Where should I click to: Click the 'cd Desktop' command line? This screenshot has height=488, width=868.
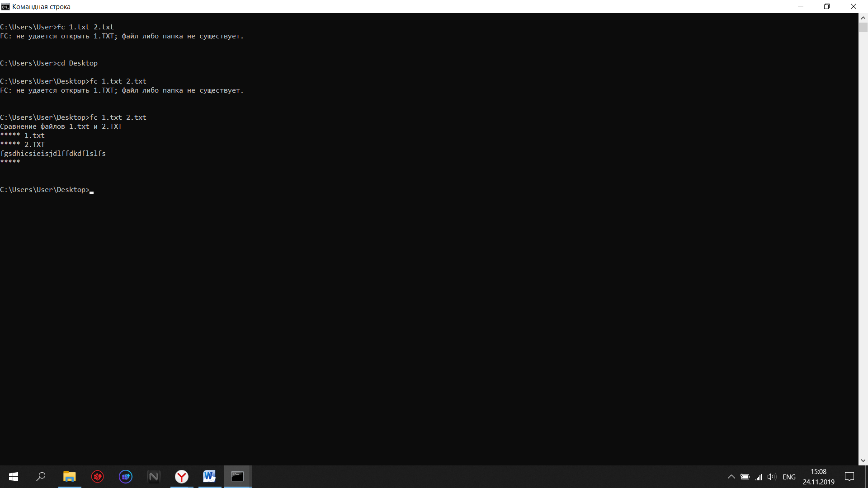(x=49, y=63)
